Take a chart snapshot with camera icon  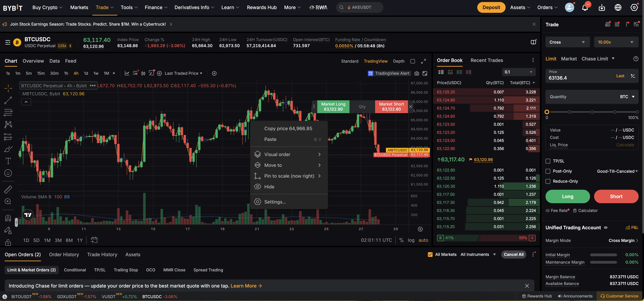417,73
